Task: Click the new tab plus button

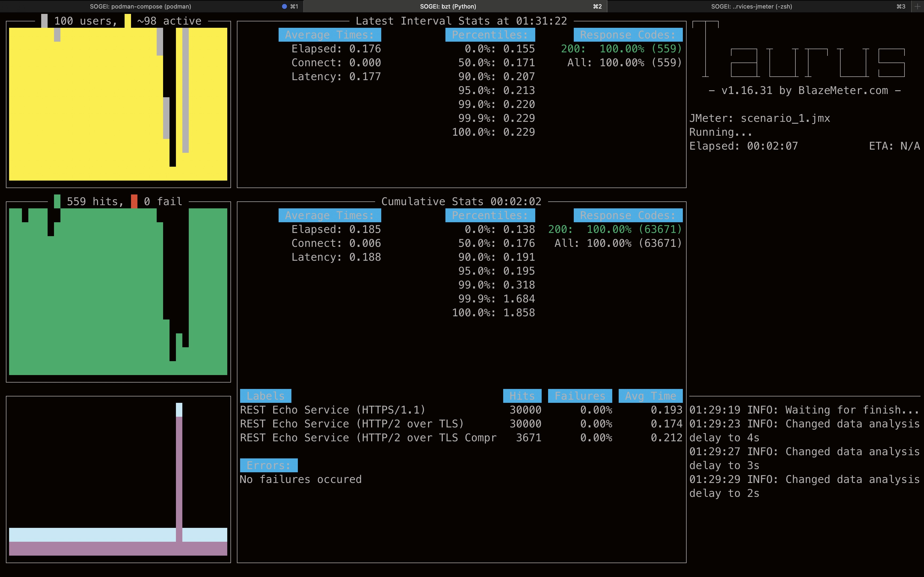Action: coord(918,6)
